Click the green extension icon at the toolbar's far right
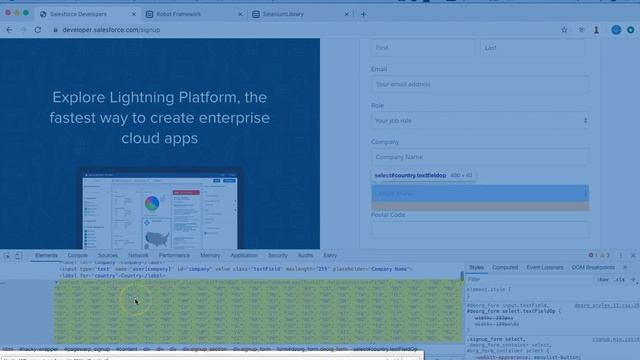This screenshot has width=640, height=360. (631, 30)
